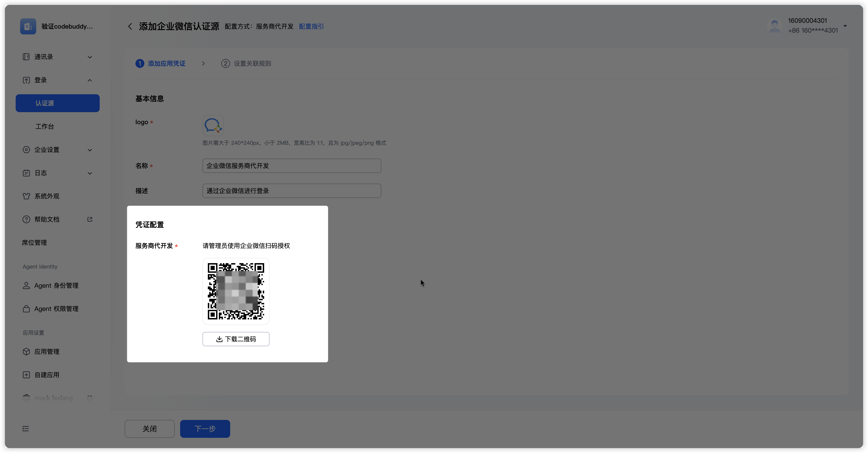Screen dimensions: 868x453
Task: Expand the 通讯录 menu chevron
Action: (x=90, y=57)
